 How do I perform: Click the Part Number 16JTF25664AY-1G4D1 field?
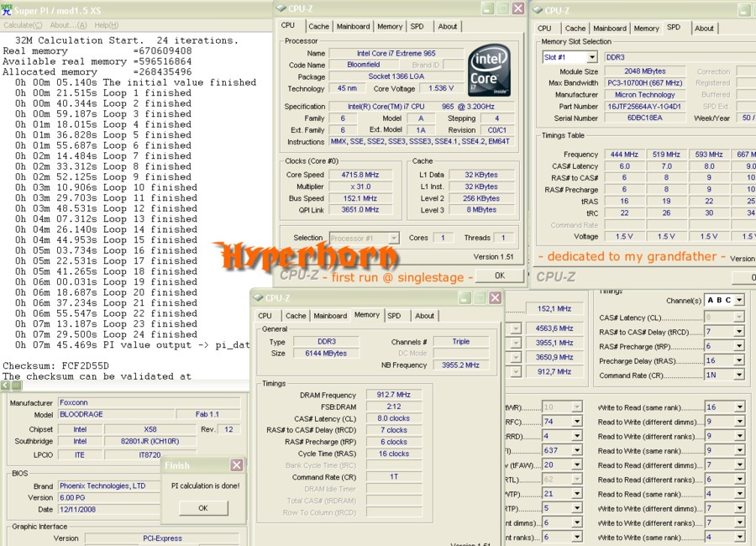(x=644, y=106)
